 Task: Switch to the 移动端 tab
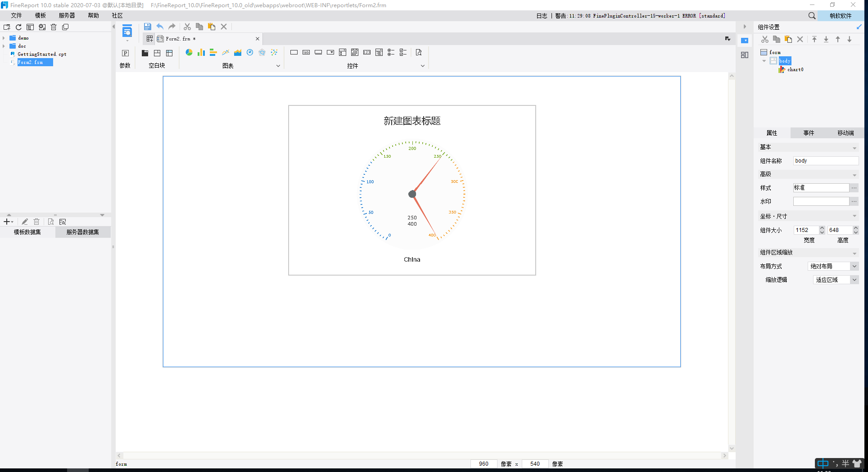[845, 133]
